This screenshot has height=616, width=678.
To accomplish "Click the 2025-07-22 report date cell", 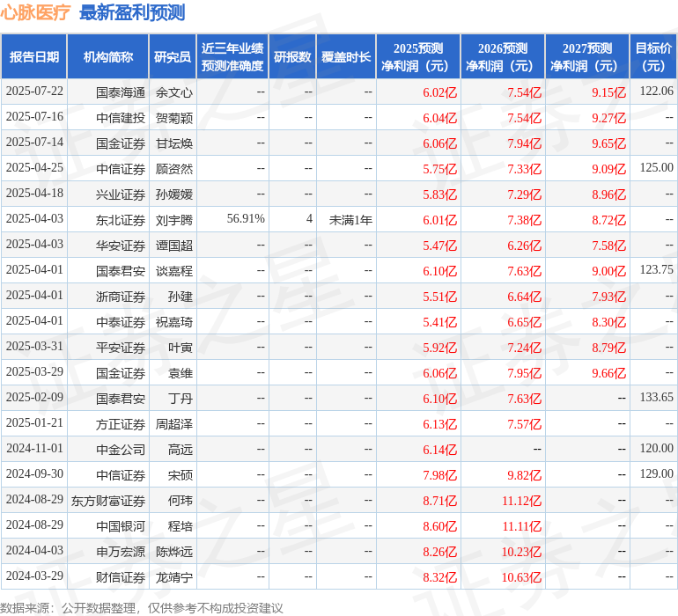I will point(34,92).
